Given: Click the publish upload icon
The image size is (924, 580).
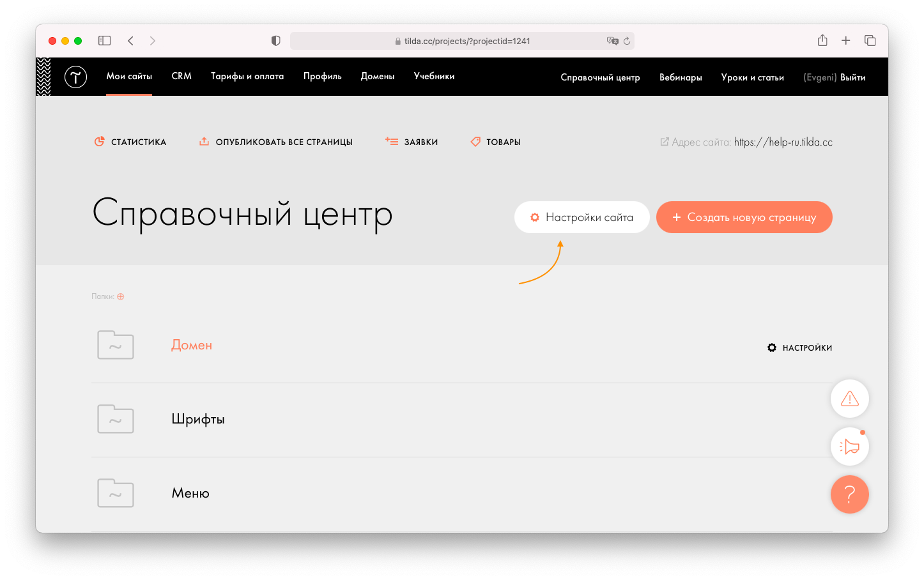Looking at the screenshot, I should pyautogui.click(x=204, y=141).
